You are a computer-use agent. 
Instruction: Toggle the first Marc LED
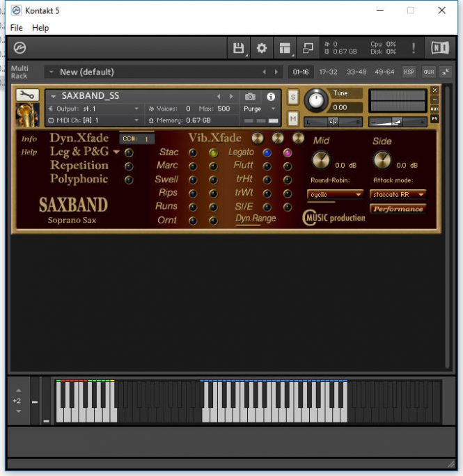click(193, 166)
